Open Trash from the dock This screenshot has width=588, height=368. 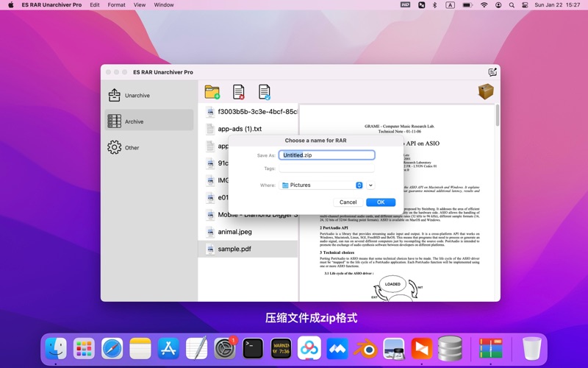[531, 348]
